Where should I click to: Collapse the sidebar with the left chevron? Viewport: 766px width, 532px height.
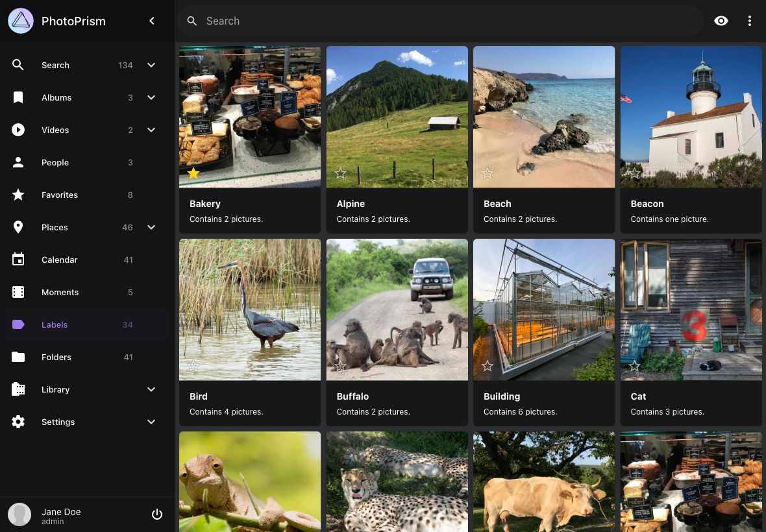(152, 21)
